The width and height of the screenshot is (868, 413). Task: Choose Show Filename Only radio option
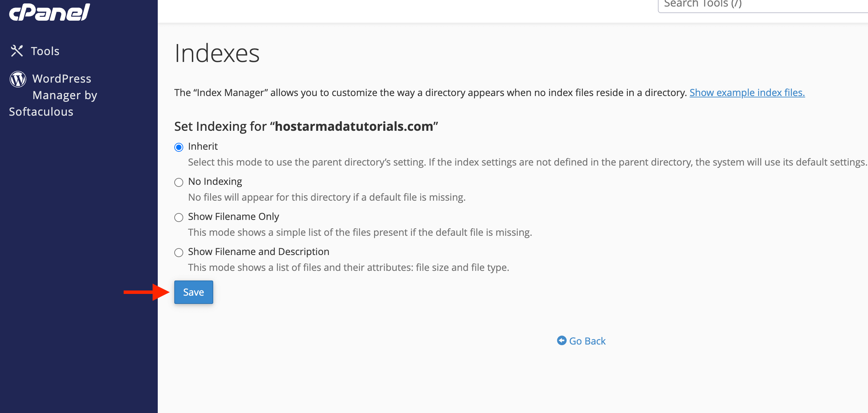coord(179,218)
